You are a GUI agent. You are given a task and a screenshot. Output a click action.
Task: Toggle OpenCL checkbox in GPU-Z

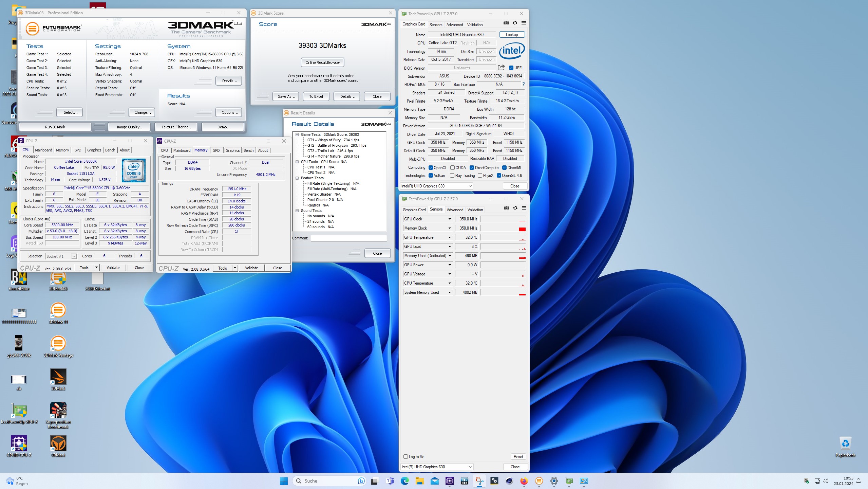tap(431, 168)
